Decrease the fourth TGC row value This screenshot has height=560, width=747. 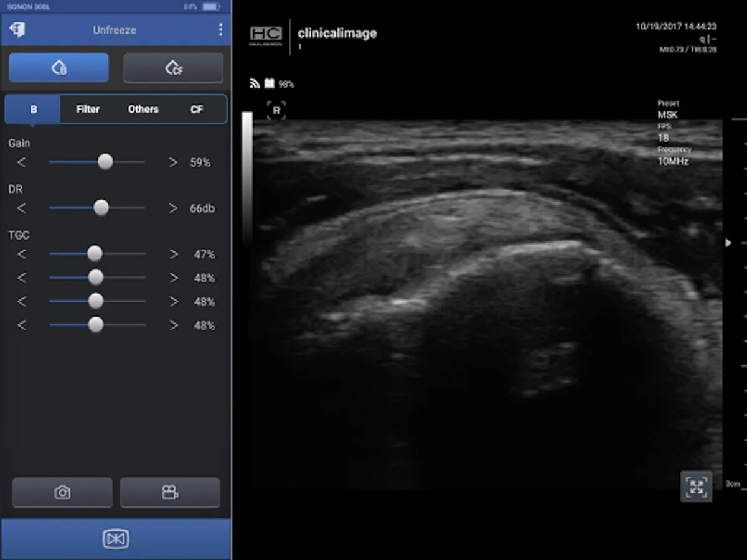(x=22, y=325)
